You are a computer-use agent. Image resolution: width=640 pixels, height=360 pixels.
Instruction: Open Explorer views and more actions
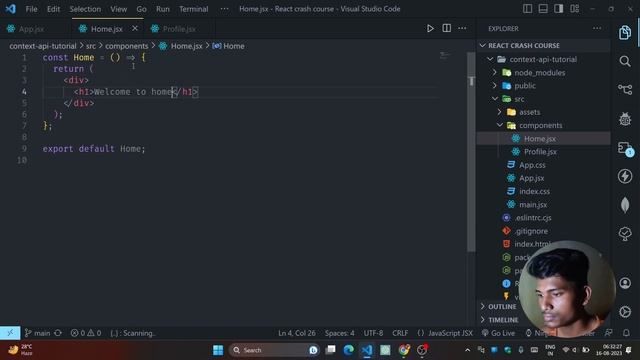[x=597, y=28]
